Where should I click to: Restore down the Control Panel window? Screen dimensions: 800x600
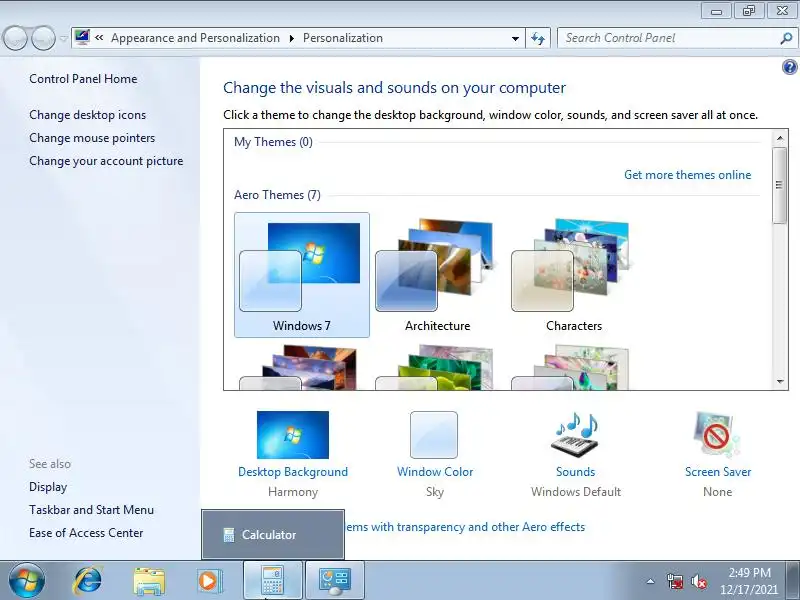[749, 11]
